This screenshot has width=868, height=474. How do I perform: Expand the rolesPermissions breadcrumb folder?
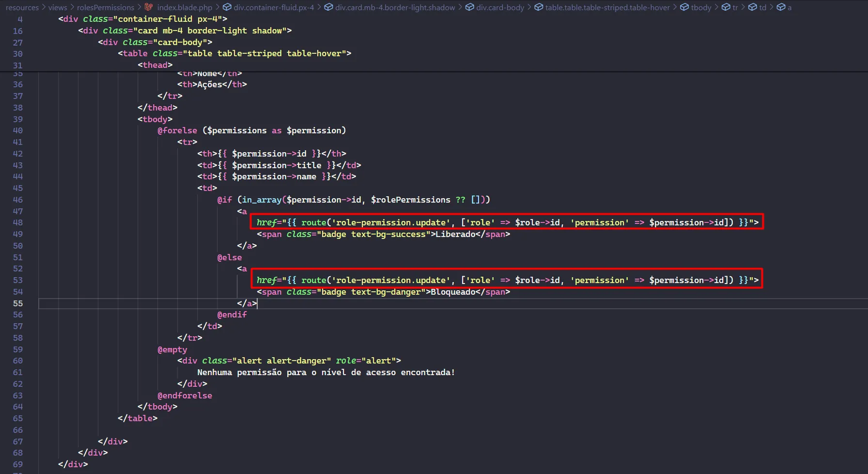[x=106, y=7]
